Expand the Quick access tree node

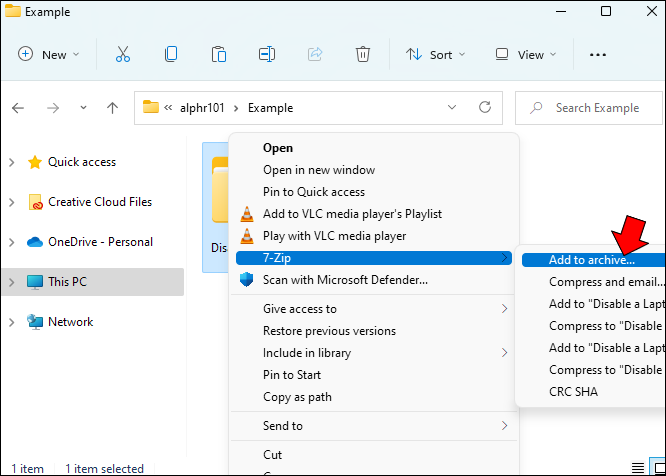[12, 162]
